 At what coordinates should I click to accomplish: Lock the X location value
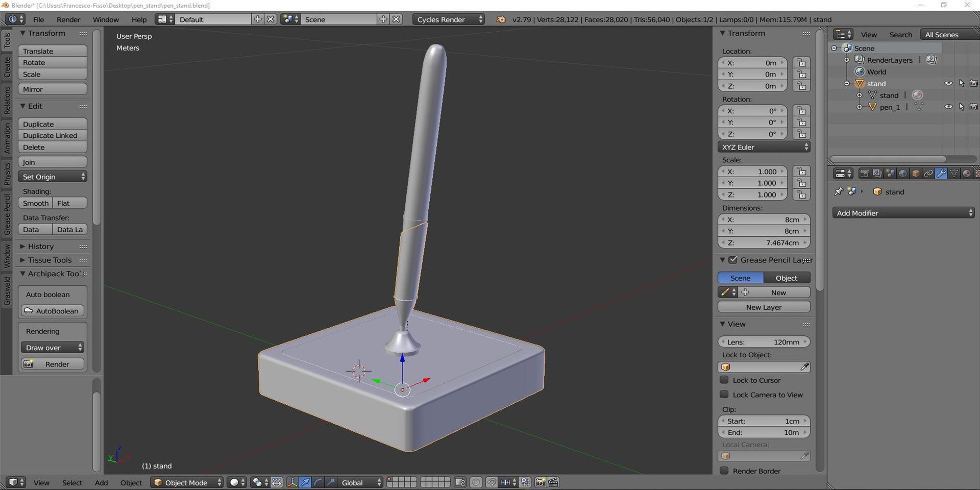coord(801,63)
